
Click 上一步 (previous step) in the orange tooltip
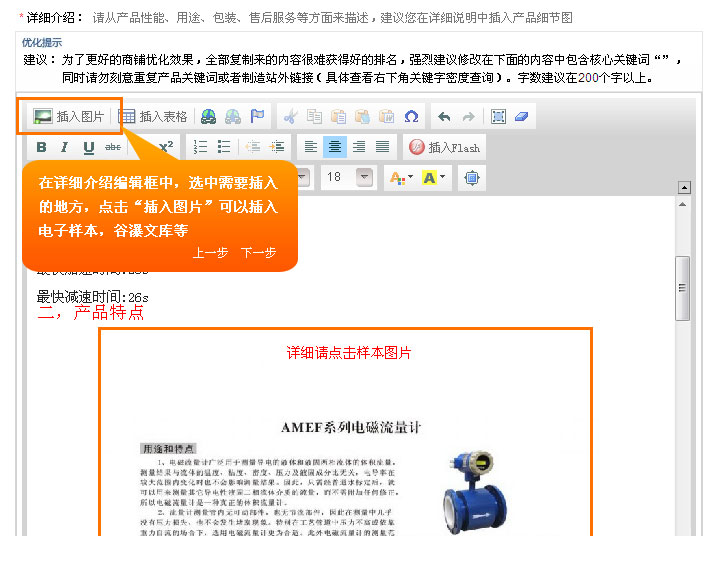point(210,253)
